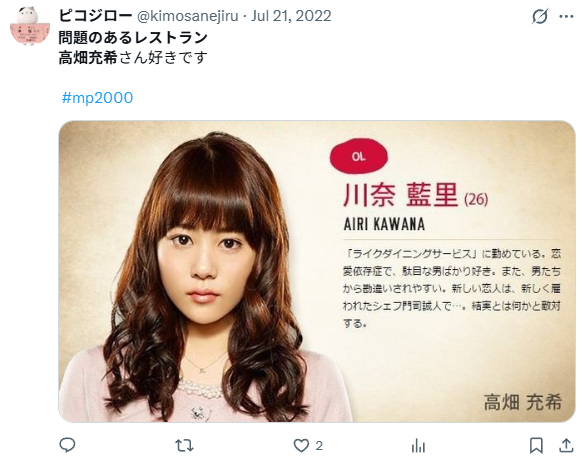Bookmark this tweet
The height and width of the screenshot is (458, 584).
point(536,445)
